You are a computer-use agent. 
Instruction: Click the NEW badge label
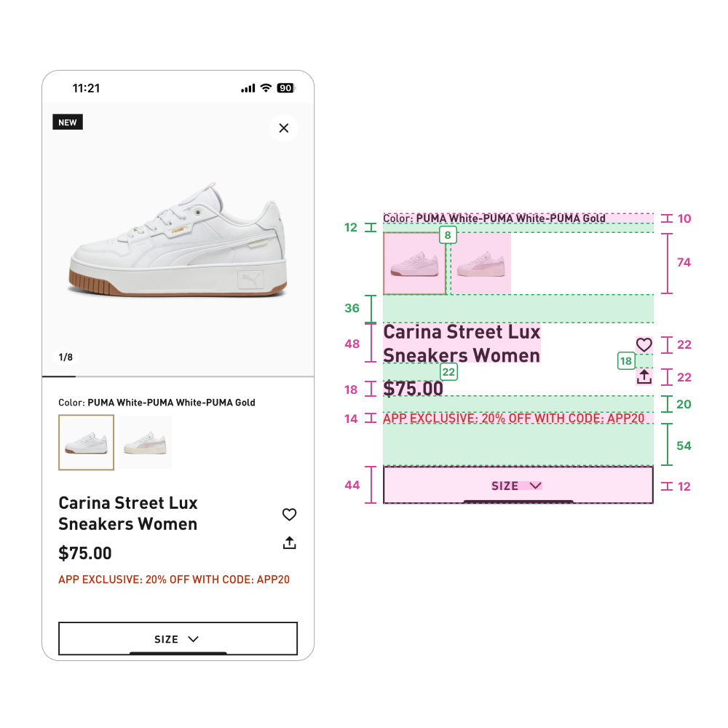pyautogui.click(x=68, y=122)
